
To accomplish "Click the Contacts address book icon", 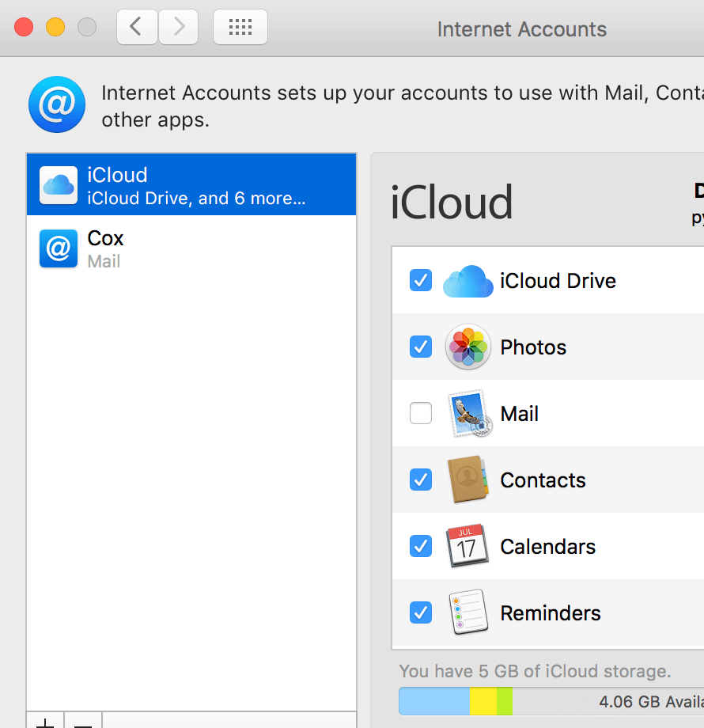I will click(467, 480).
